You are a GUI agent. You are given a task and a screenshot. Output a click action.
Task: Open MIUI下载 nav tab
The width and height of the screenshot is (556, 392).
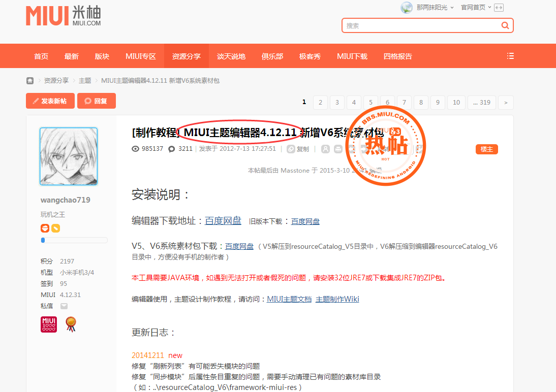(352, 56)
